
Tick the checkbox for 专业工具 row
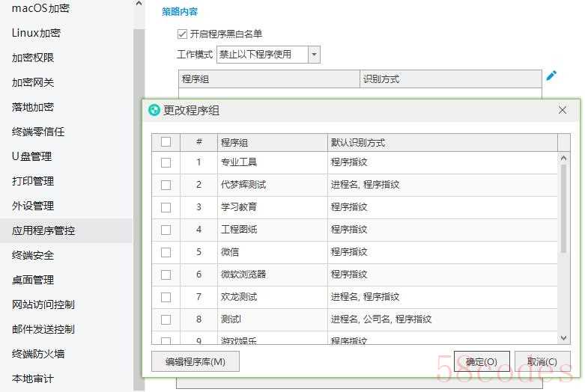166,162
